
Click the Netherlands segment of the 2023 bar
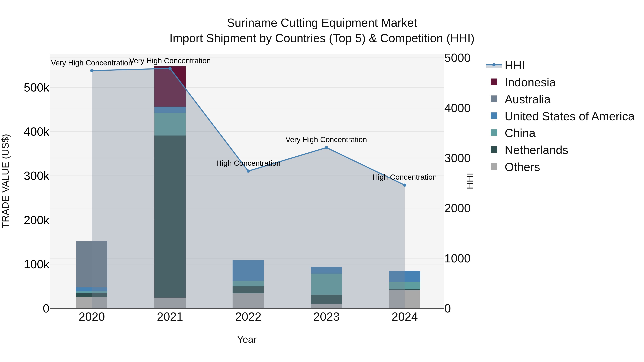click(x=326, y=300)
